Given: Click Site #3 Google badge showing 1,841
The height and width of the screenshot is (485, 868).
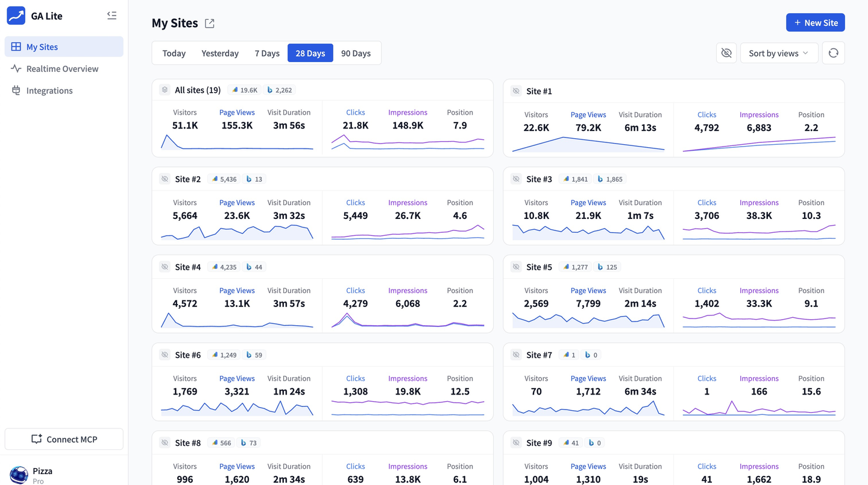Looking at the screenshot, I should tap(575, 179).
